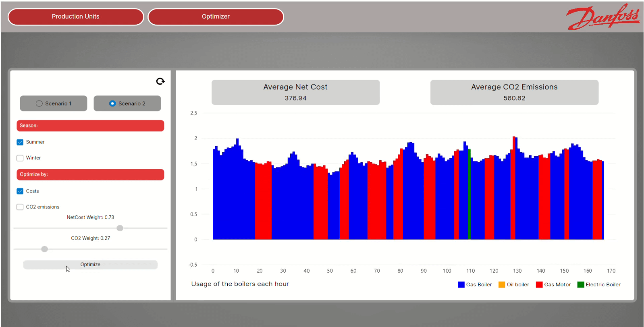Image resolution: width=644 pixels, height=327 pixels.
Task: Click the Danfoss logo
Action: [603, 17]
